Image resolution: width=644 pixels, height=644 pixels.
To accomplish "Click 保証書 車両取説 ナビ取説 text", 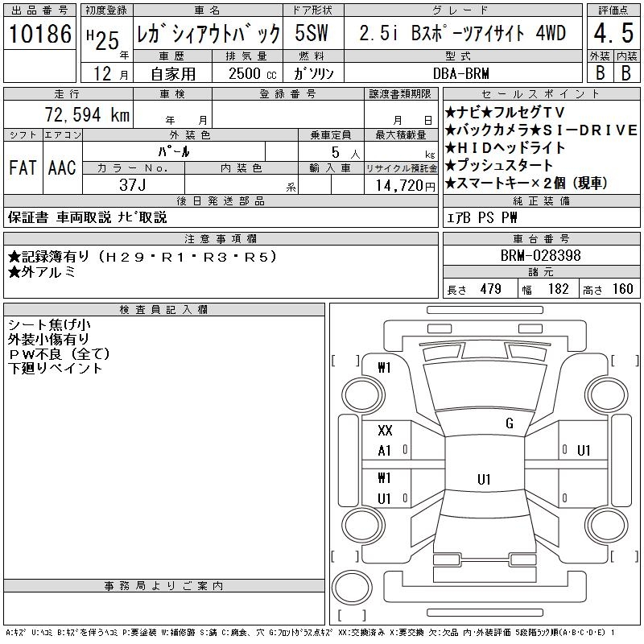I will pos(88,217).
